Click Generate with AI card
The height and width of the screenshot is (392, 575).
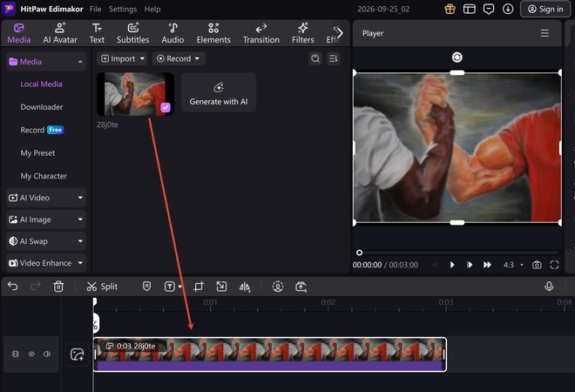coord(219,92)
